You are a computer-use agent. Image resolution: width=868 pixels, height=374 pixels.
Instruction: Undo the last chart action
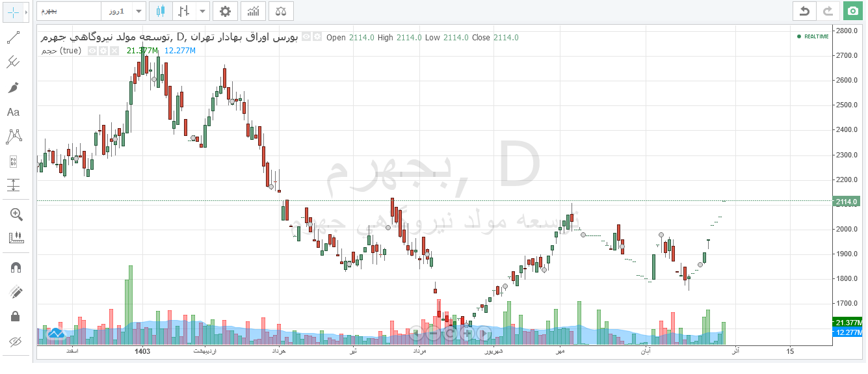805,11
